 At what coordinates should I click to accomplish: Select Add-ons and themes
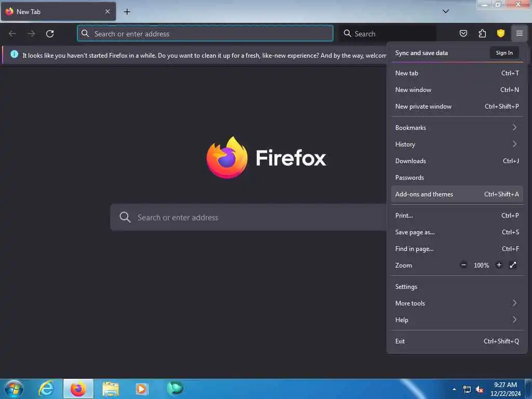tap(457, 194)
